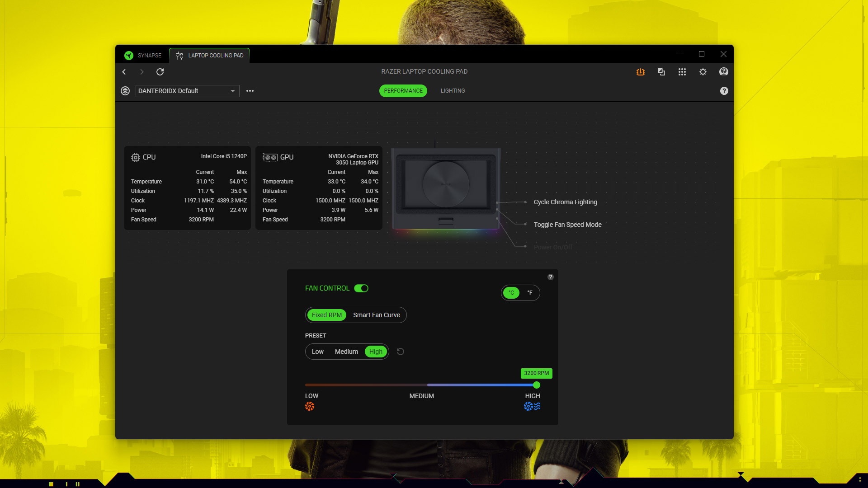Select Cycle Chroma Lighting button label

[x=565, y=202]
